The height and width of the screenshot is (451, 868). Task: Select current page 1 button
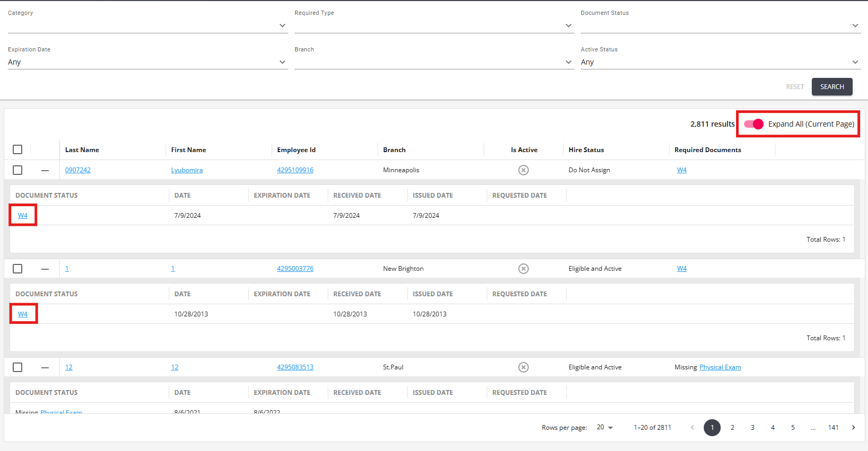tap(712, 428)
